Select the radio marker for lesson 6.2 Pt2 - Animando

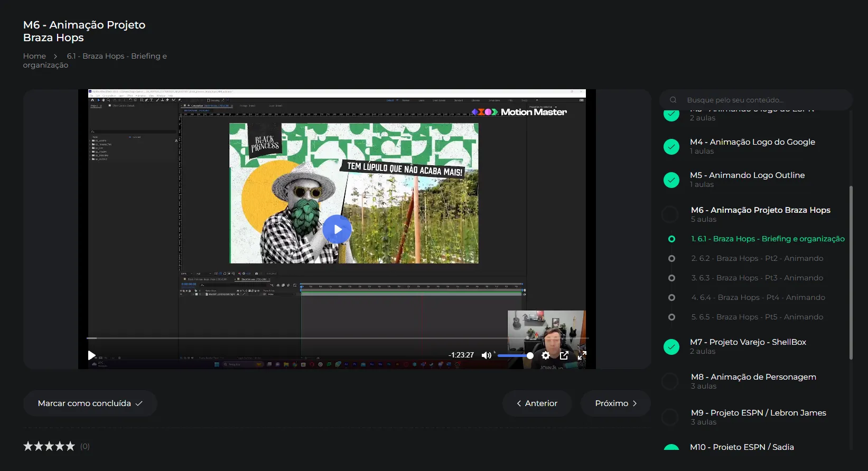pos(671,258)
